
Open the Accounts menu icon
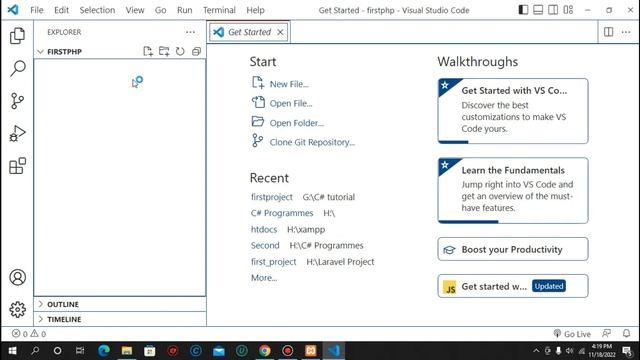click(x=17, y=277)
